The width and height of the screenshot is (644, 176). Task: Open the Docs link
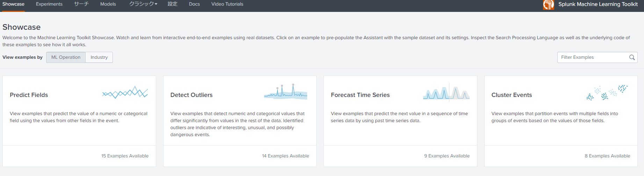[194, 4]
